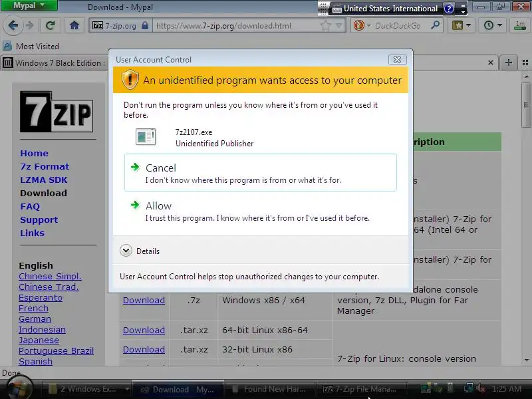Click the browser Forward arrow button
Viewport: 532px width, 399px height.
click(29, 25)
